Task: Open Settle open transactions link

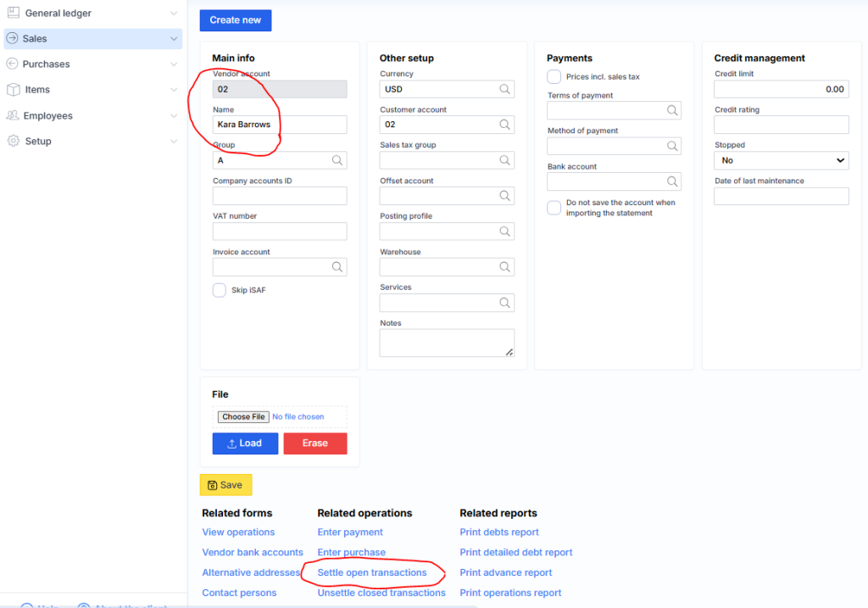Action: point(371,572)
